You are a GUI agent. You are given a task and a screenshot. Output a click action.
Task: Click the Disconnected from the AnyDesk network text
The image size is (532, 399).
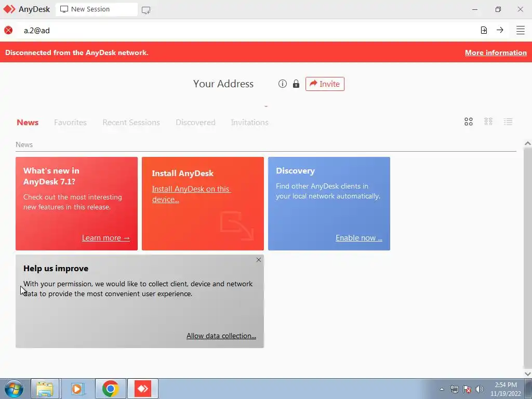(x=77, y=52)
